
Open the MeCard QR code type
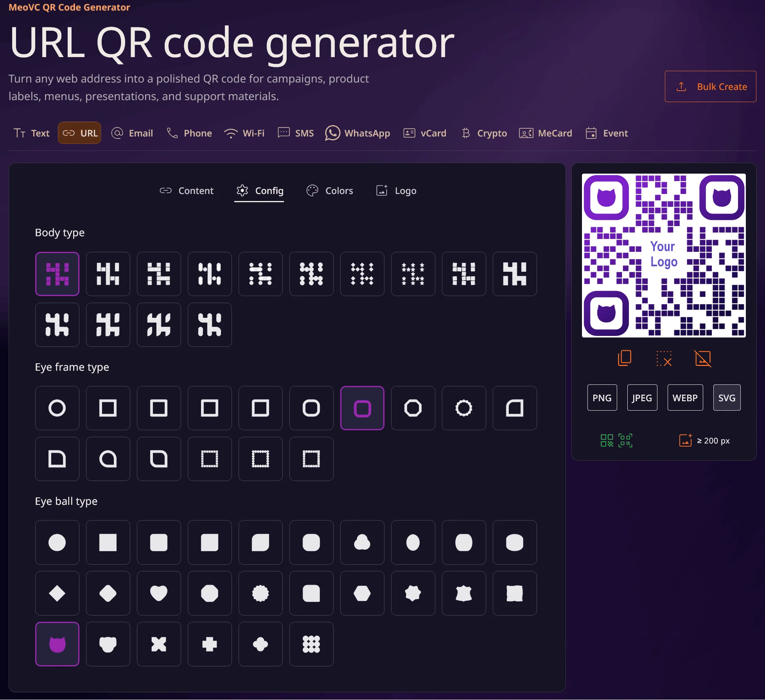pyautogui.click(x=546, y=133)
